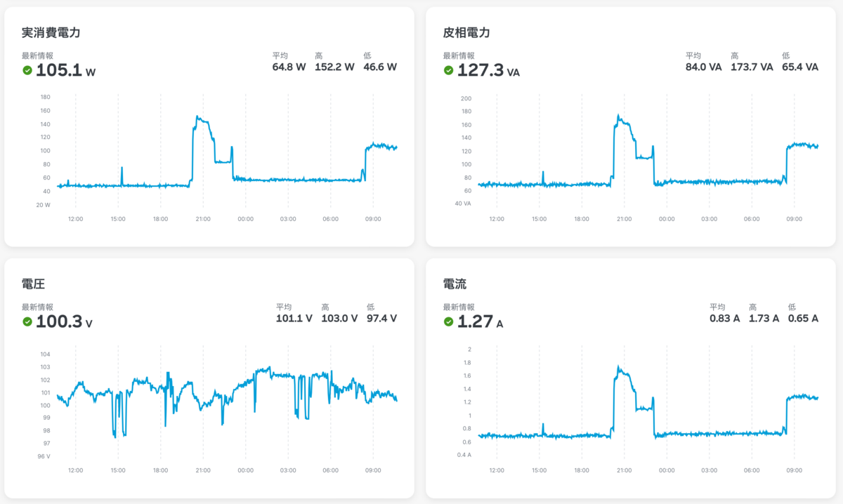Switch to the 電圧 card
Viewport: 843px width, 504px height.
211,379
